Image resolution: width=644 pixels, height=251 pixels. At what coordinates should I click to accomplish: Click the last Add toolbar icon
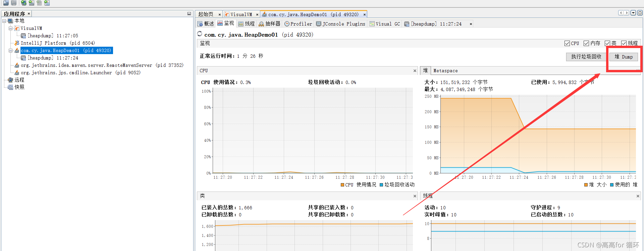(47, 3)
